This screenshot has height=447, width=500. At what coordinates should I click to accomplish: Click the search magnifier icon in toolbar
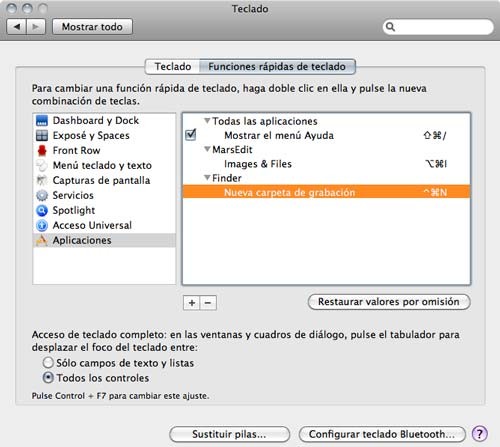click(390, 27)
